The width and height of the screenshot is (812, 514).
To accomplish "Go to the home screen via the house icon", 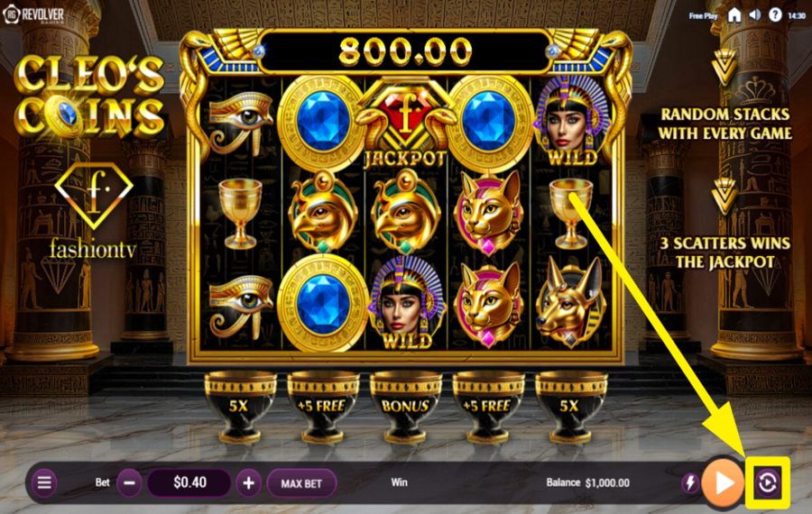I will tap(734, 15).
